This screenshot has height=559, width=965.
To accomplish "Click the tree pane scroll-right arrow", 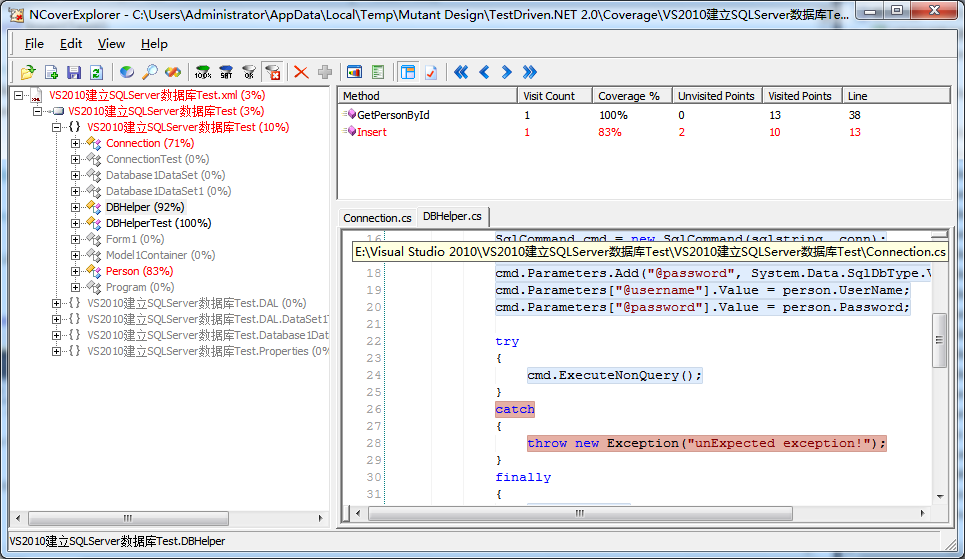I will click(x=321, y=518).
